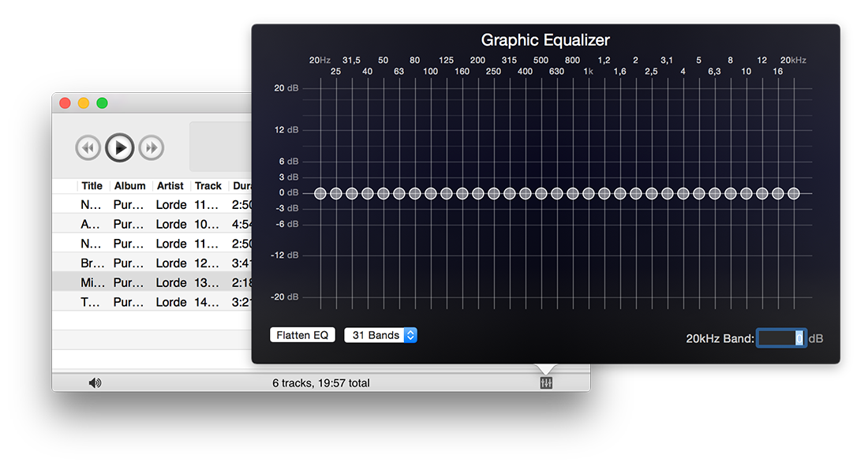Select the track starting with Br

coord(158,263)
